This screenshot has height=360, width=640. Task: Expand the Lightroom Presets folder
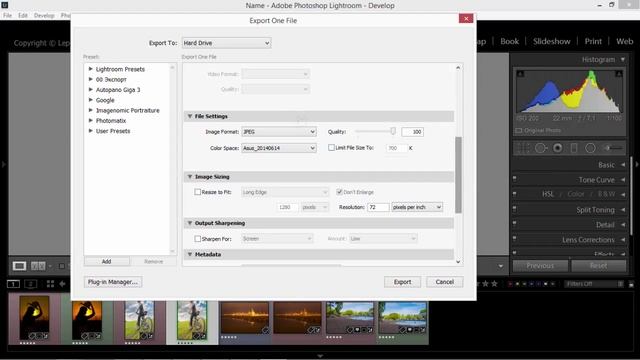pos(91,69)
